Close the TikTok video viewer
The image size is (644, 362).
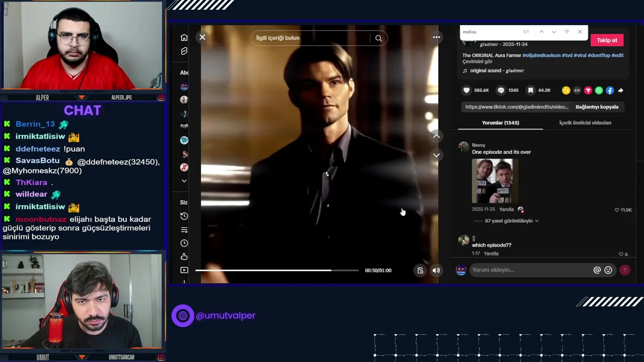click(x=202, y=37)
